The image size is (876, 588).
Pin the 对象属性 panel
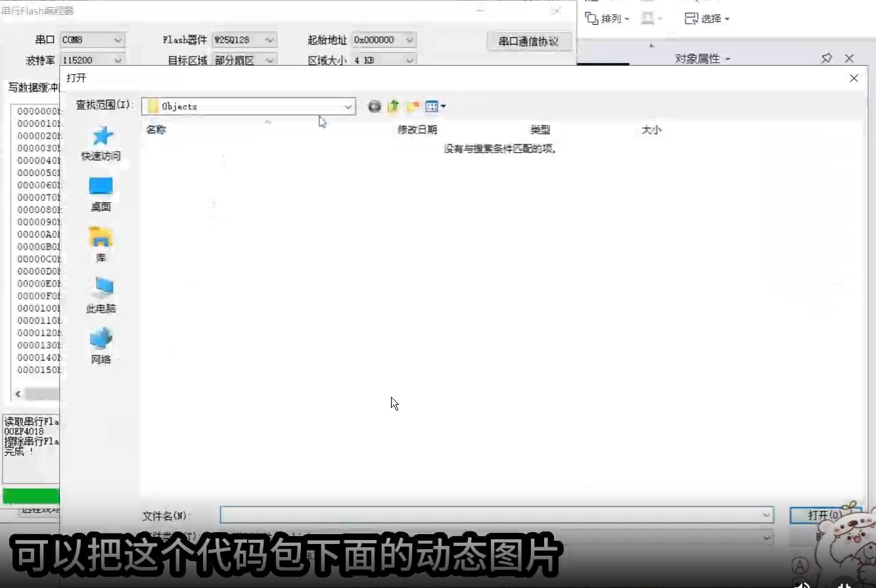click(x=827, y=58)
